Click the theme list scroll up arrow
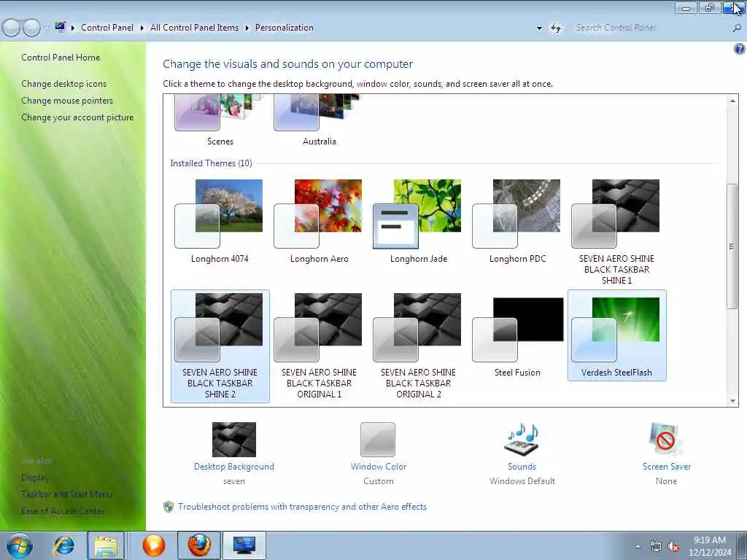Image resolution: width=747 pixels, height=560 pixels. [732, 101]
